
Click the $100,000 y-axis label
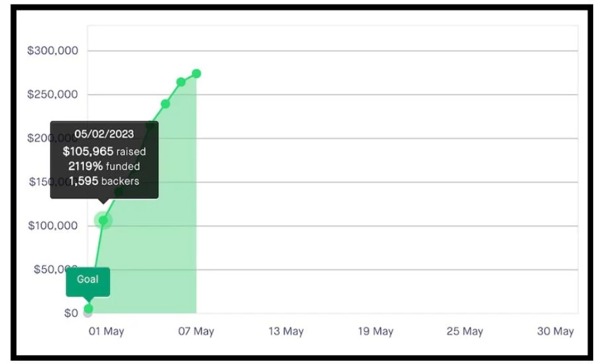53,226
